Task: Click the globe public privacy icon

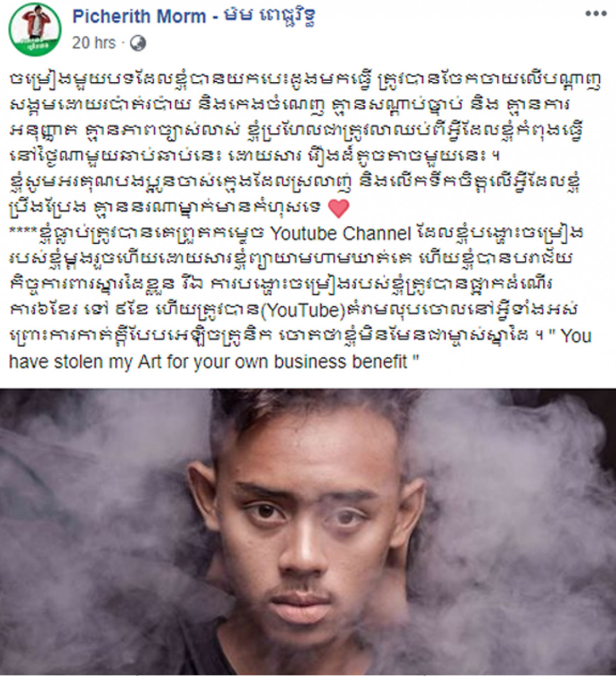Action: click(x=138, y=43)
